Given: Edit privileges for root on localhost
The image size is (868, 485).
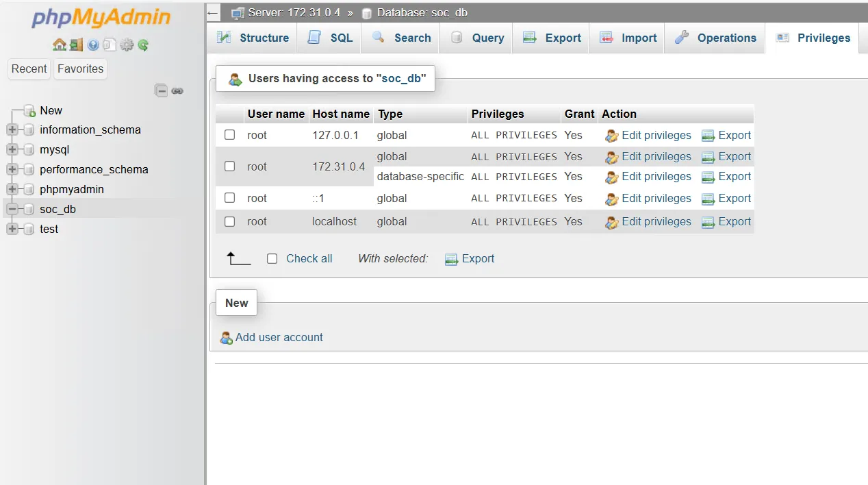Looking at the screenshot, I should (x=656, y=221).
